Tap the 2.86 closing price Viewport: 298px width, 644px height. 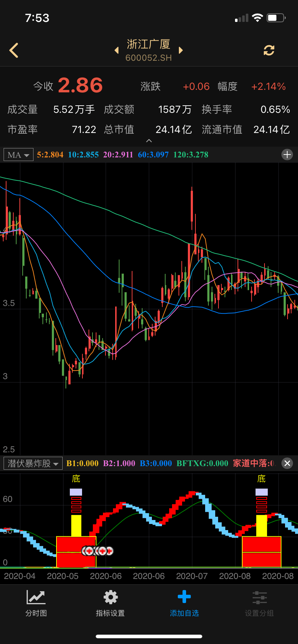[x=80, y=86]
